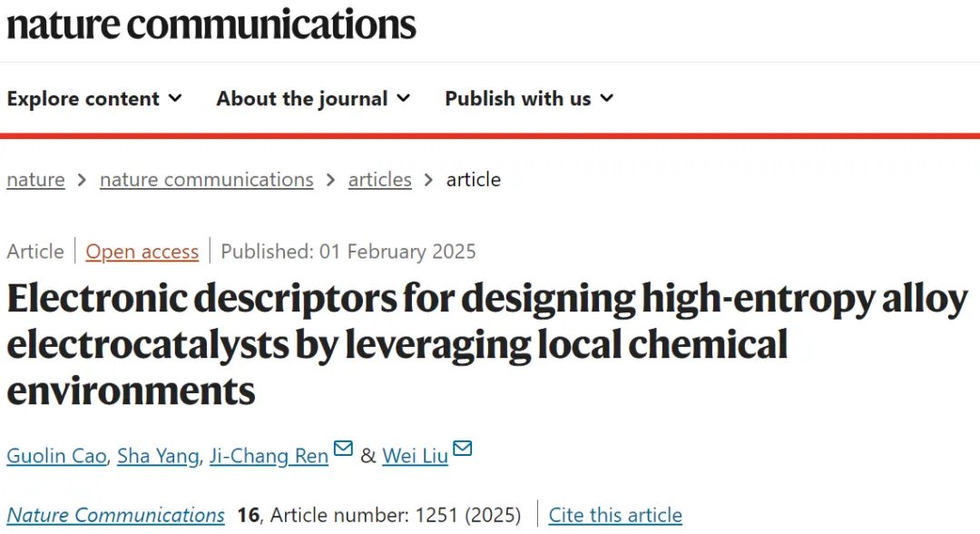Navigate to articles breadcrumb
The height and width of the screenshot is (534, 980).
(380, 180)
